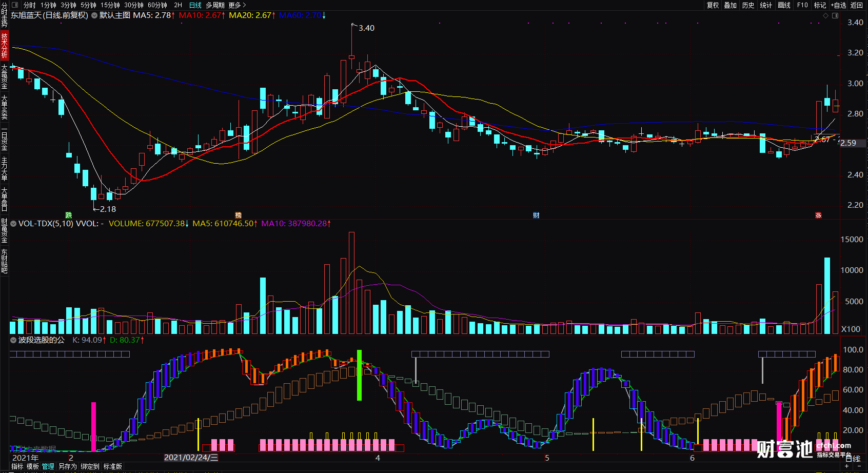Open the 东财贴吧 sidebar tab

[x=4, y=261]
